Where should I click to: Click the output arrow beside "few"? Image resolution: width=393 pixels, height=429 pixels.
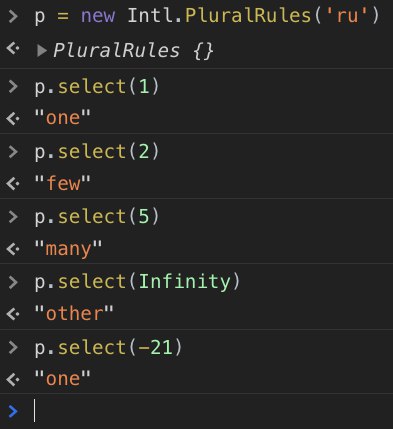pyautogui.click(x=13, y=184)
